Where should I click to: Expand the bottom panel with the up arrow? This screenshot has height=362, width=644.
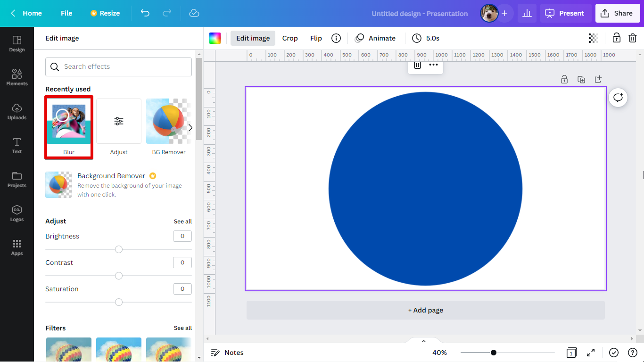click(423, 340)
